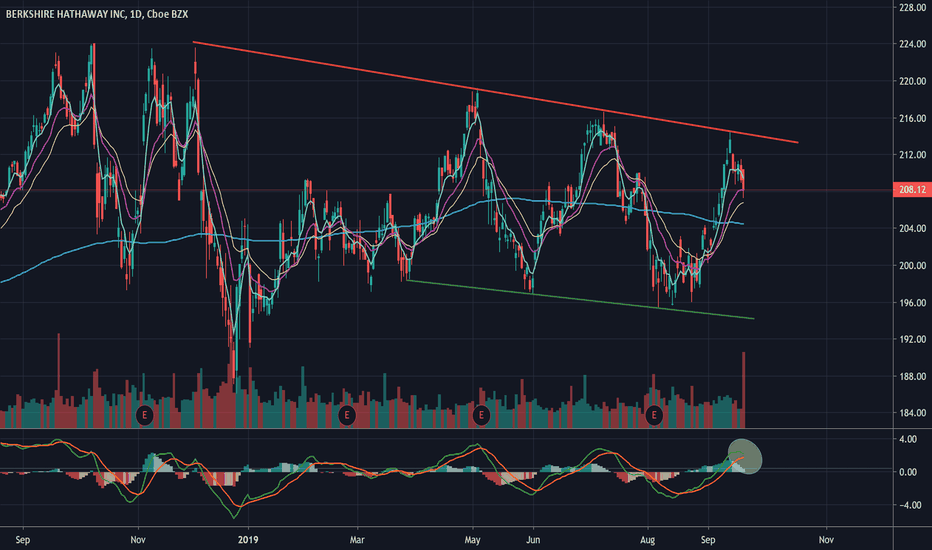Click the 212.00 price axis label
Viewport: 932px width, 550px height.
click(912, 155)
